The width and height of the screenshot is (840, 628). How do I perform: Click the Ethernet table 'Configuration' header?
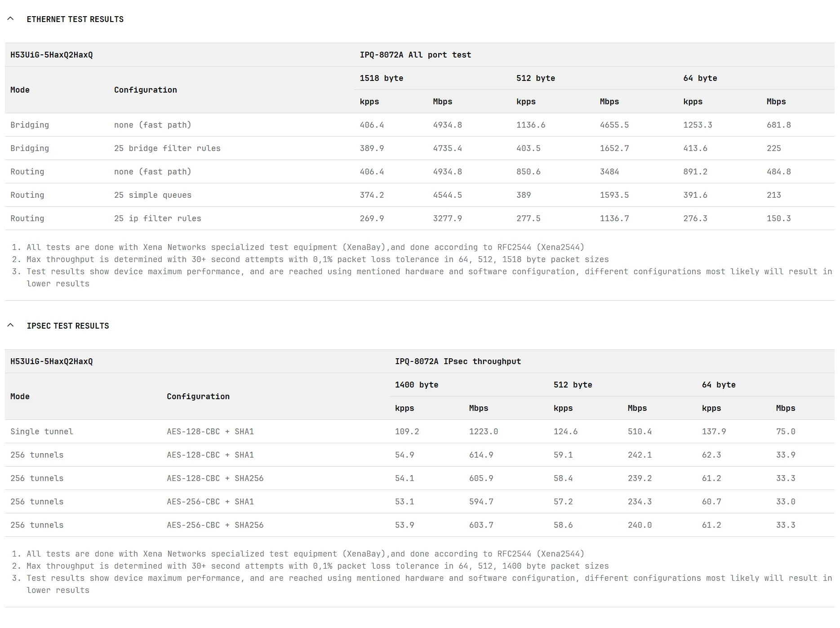click(146, 90)
